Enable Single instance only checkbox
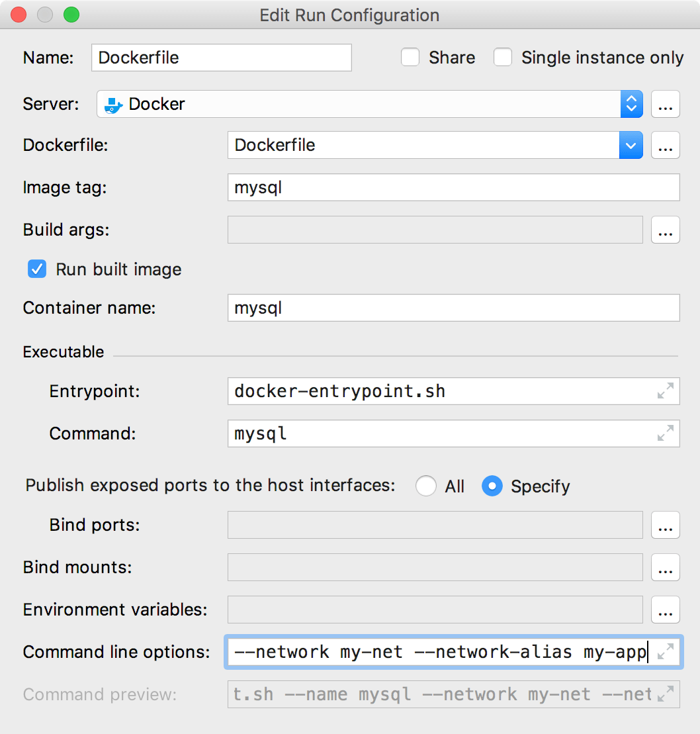 pyautogui.click(x=503, y=57)
